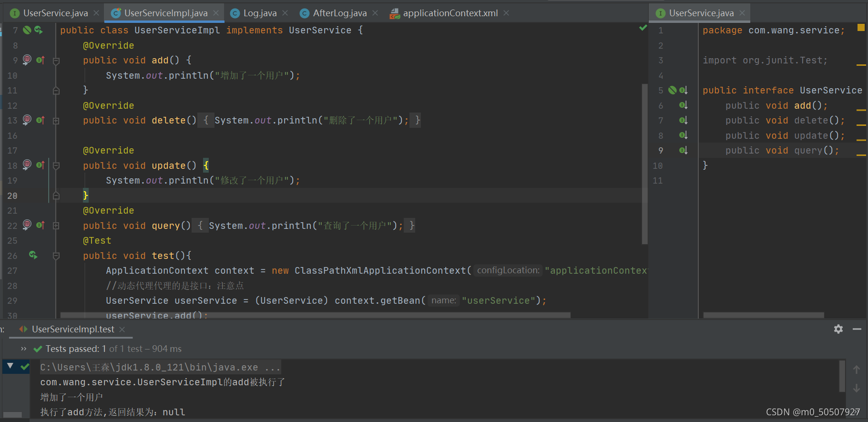The image size is (868, 422).
Task: Click console vertical scrollbar
Action: (x=842, y=376)
